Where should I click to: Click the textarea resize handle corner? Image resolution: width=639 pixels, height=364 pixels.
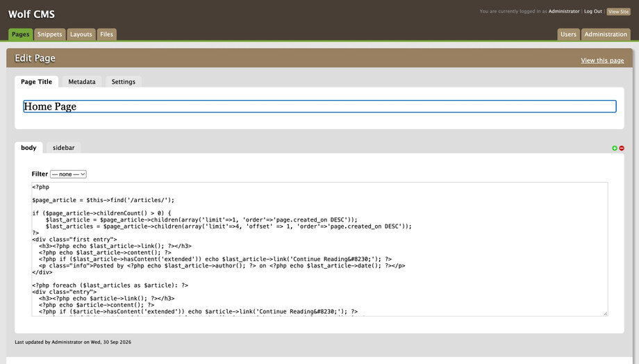click(605, 313)
